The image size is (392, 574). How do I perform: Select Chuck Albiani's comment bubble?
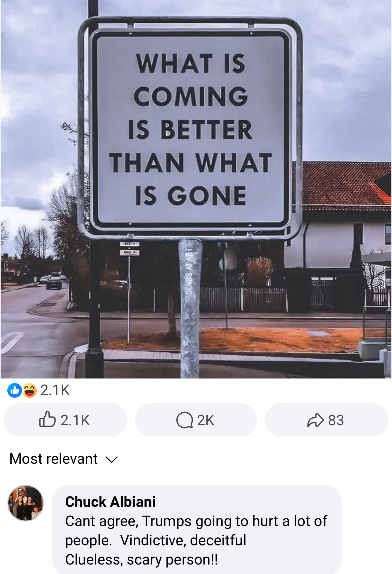(197, 529)
